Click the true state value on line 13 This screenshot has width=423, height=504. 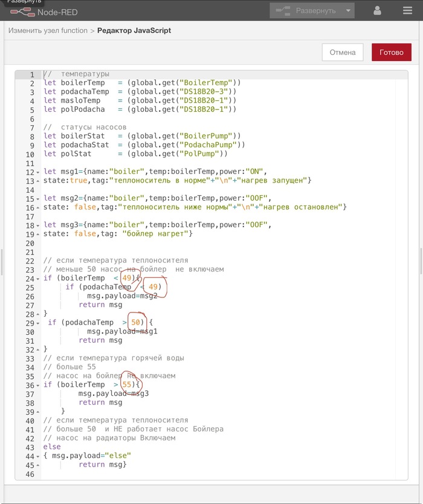pos(79,180)
